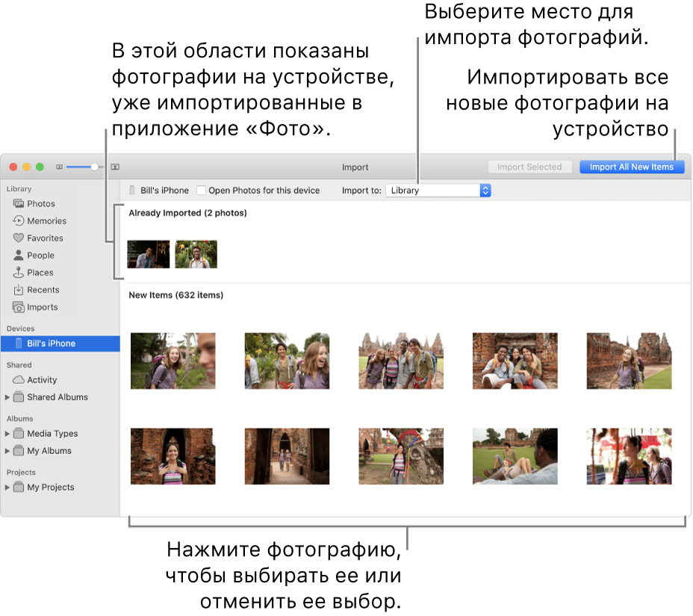Click the My Albums folder icon

pos(19,451)
